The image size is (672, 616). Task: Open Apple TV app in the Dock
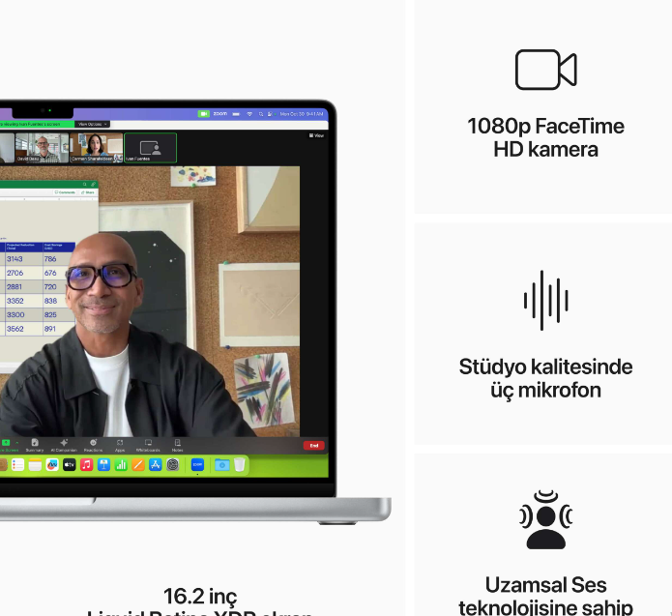tap(70, 465)
